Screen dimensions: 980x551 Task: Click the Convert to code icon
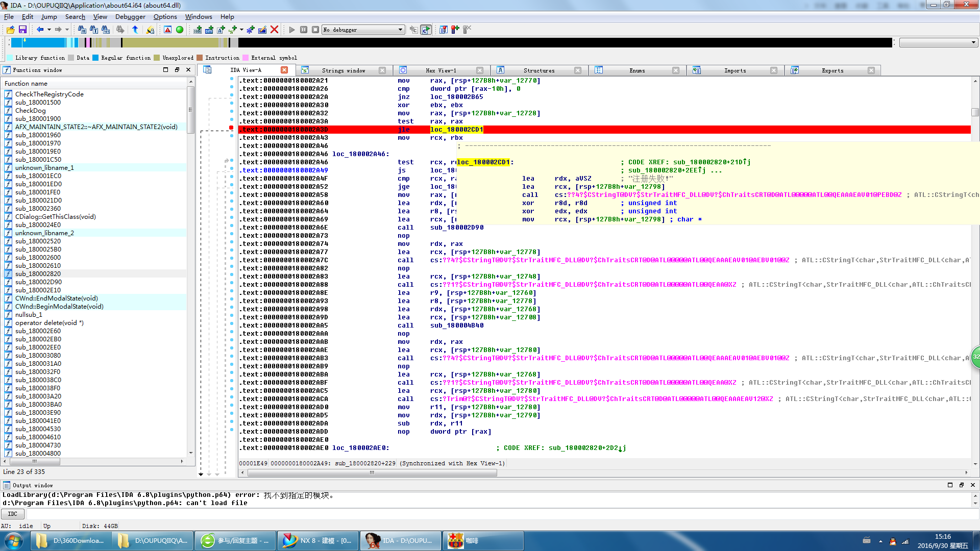[x=198, y=30]
